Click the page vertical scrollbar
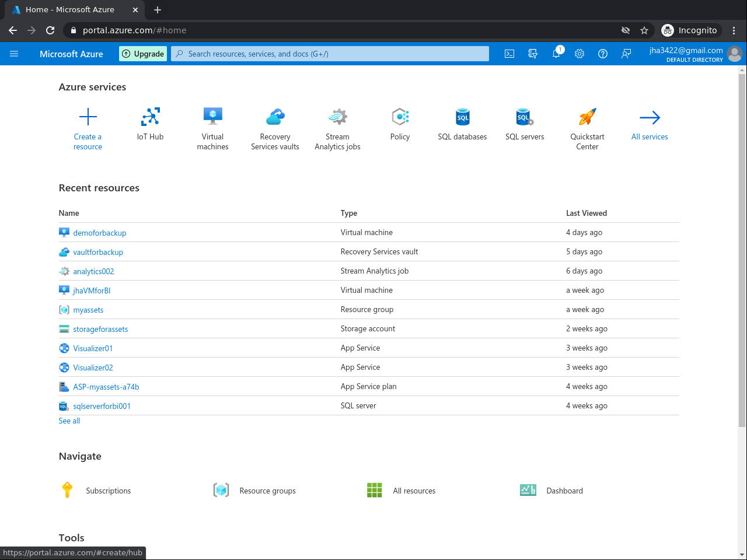This screenshot has width=747, height=560. coord(742,251)
